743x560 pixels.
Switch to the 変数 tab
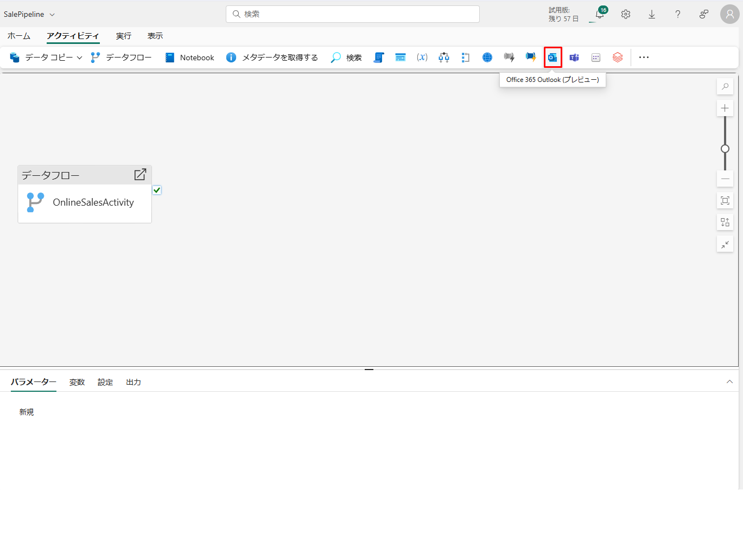[x=77, y=382]
